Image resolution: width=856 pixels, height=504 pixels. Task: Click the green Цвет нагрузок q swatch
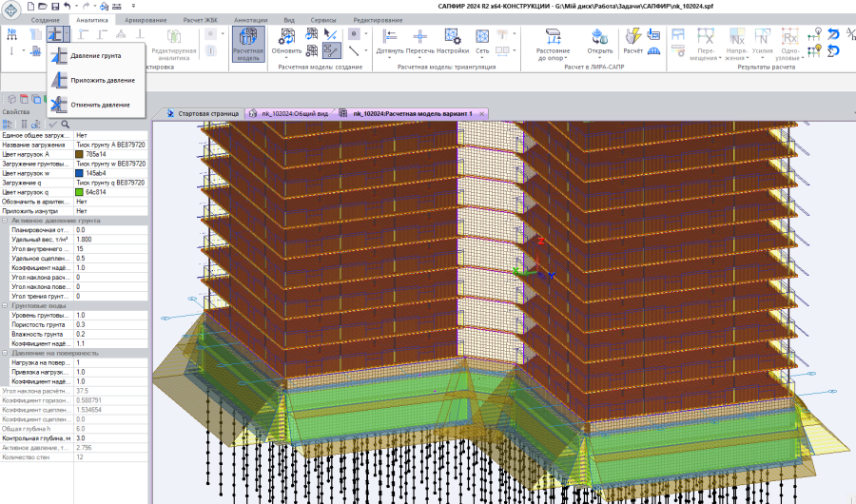click(80, 192)
